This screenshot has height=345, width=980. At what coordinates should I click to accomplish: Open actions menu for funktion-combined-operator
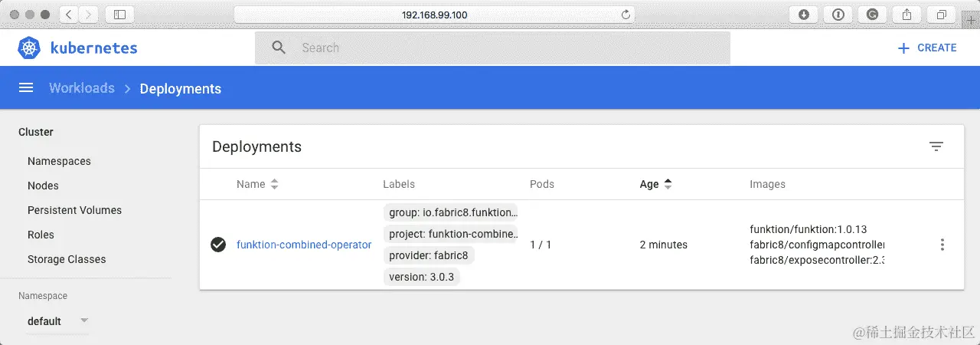tap(942, 245)
